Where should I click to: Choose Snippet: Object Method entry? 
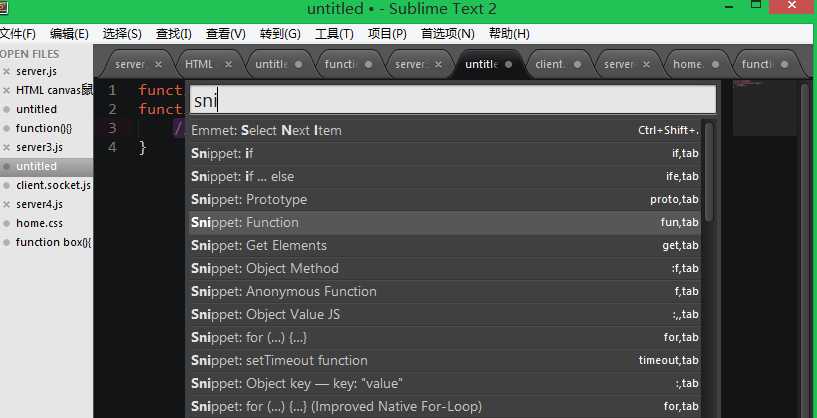point(444,268)
